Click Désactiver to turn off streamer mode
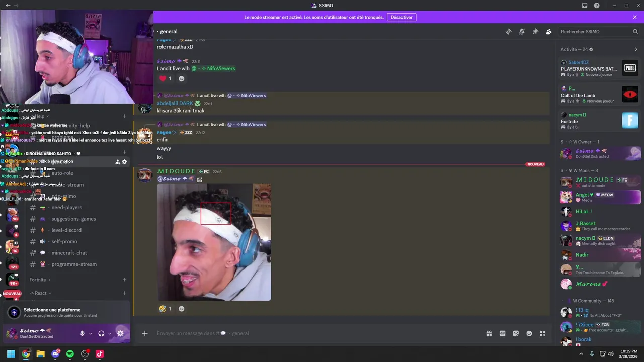644x362 pixels. (401, 17)
